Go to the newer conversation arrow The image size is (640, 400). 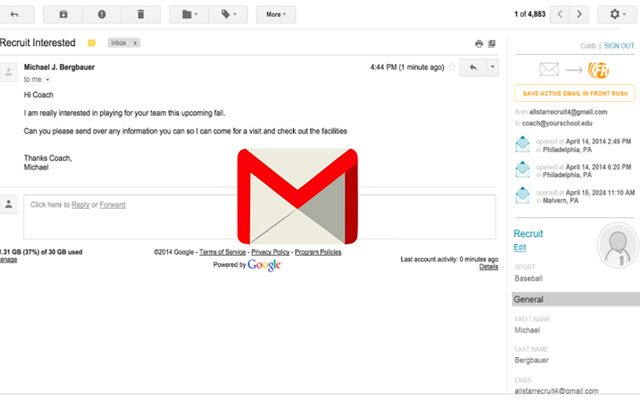click(x=560, y=14)
